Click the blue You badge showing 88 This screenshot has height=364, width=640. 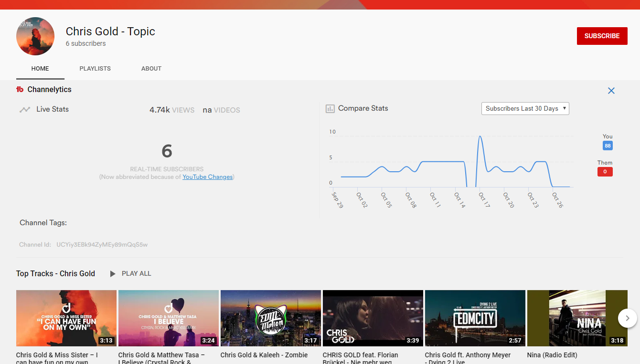(608, 146)
